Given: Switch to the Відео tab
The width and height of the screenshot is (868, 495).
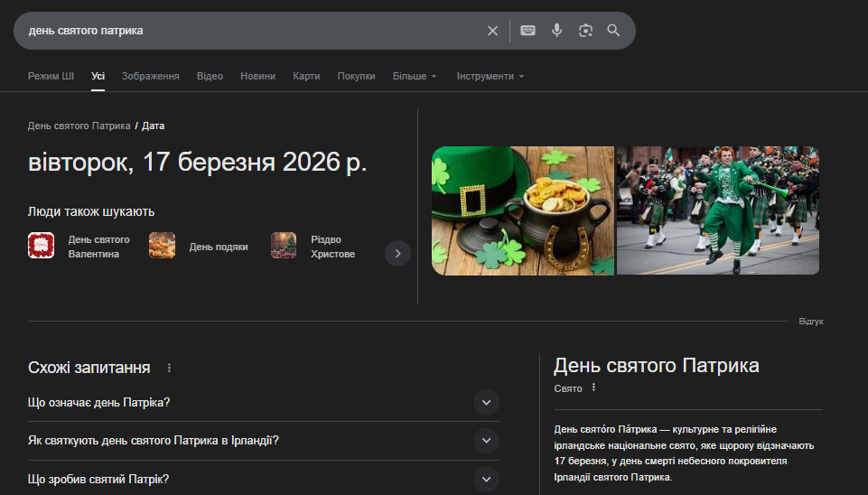Looking at the screenshot, I should point(210,77).
